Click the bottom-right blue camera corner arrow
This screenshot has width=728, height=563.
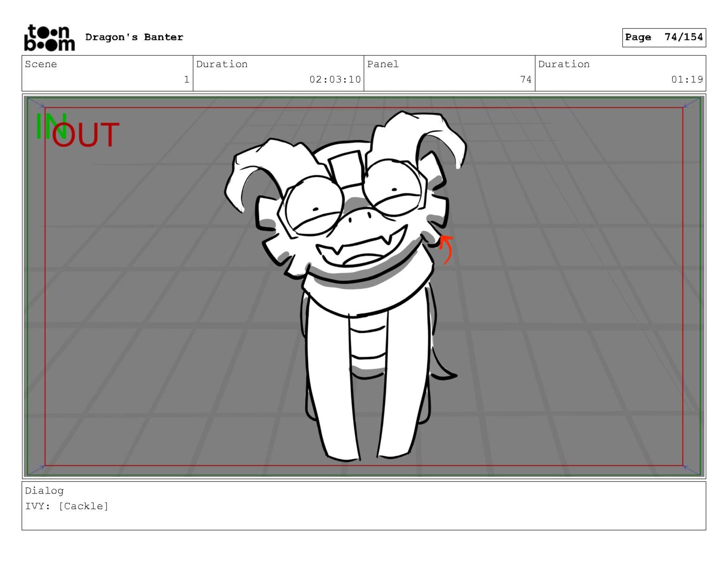(x=692, y=470)
